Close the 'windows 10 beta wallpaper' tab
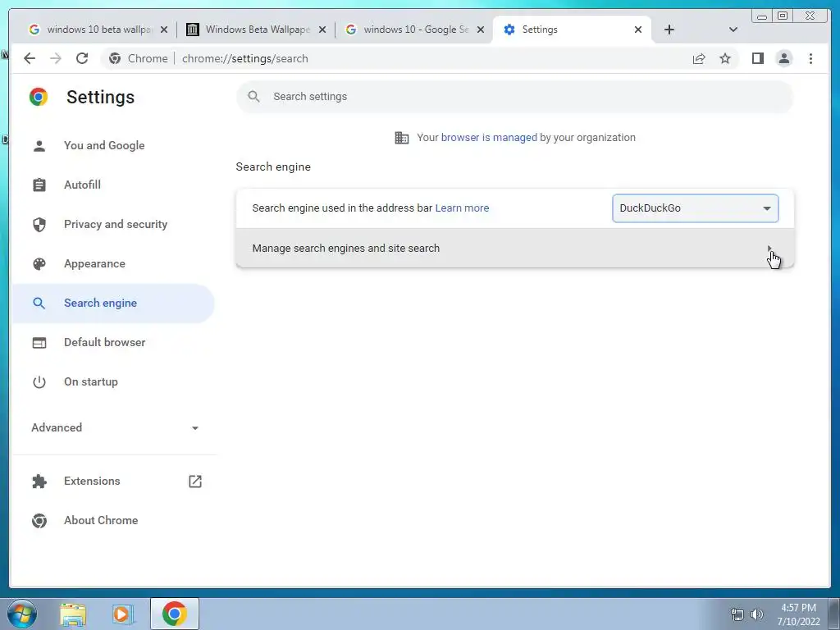The height and width of the screenshot is (630, 840). pos(164,30)
